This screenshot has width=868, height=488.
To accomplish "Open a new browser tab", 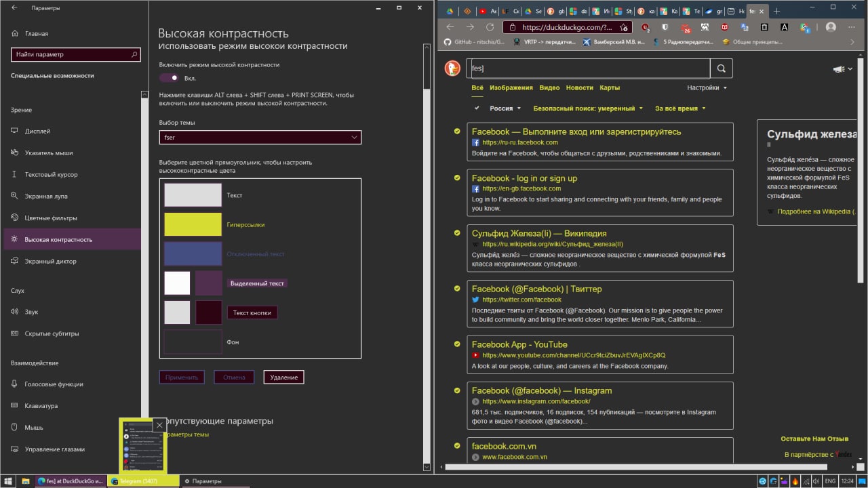I will [776, 11].
